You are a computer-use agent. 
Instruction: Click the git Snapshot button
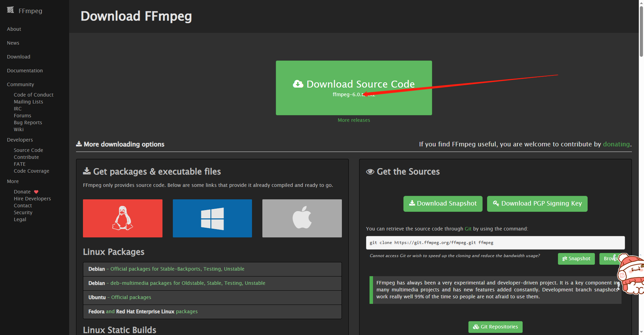pos(576,259)
